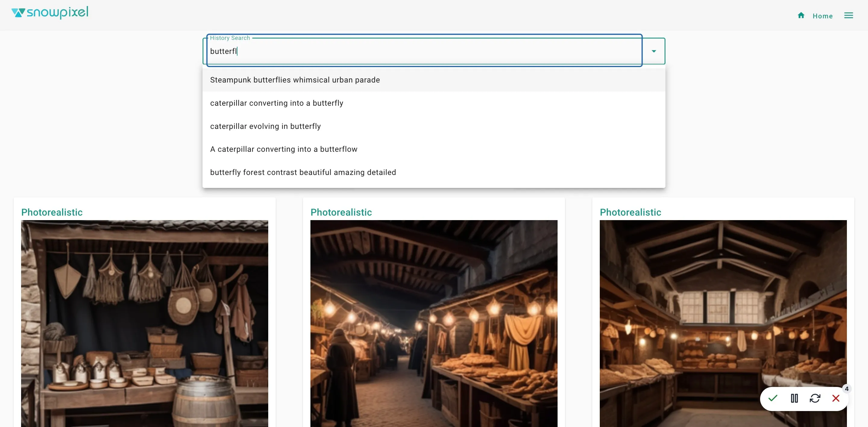This screenshot has width=868, height=427.
Task: Click the green checkmark icon
Action: point(773,398)
